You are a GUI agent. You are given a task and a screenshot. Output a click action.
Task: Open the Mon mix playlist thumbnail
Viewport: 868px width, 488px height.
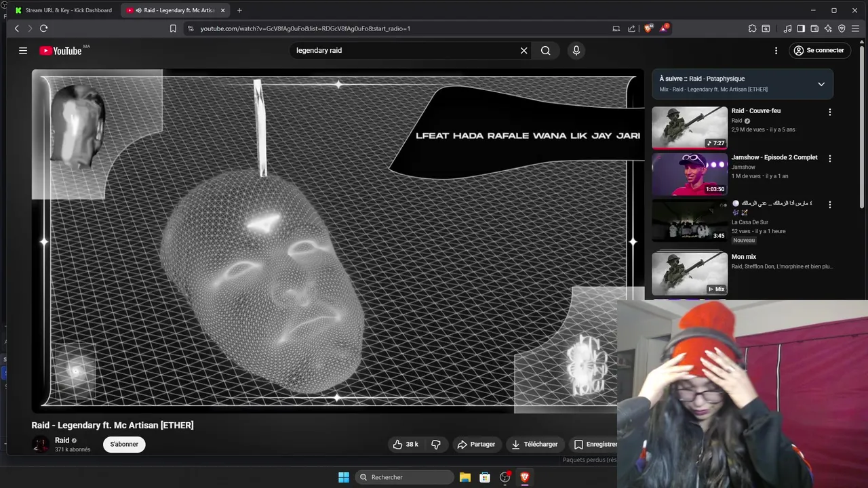(690, 273)
